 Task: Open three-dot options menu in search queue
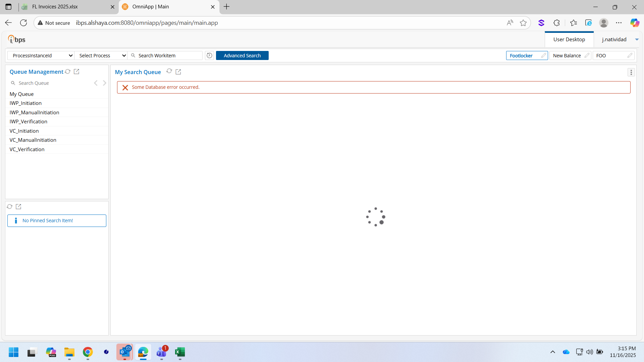click(631, 72)
